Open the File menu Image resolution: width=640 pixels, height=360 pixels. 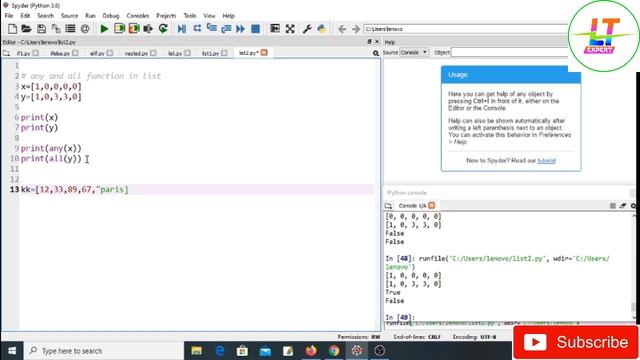point(9,16)
